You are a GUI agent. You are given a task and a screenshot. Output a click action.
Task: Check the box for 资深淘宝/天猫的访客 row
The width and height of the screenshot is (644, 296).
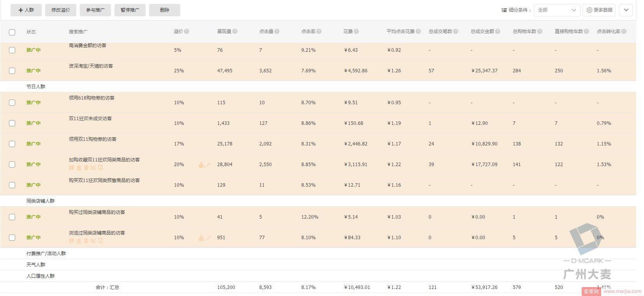[12, 71]
